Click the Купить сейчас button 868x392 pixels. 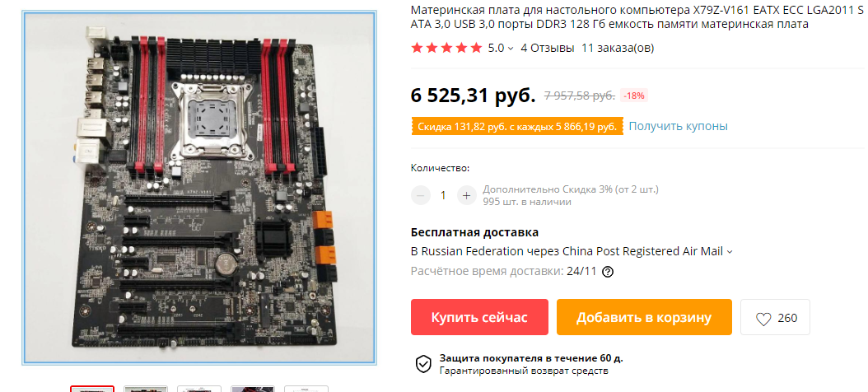point(479,317)
